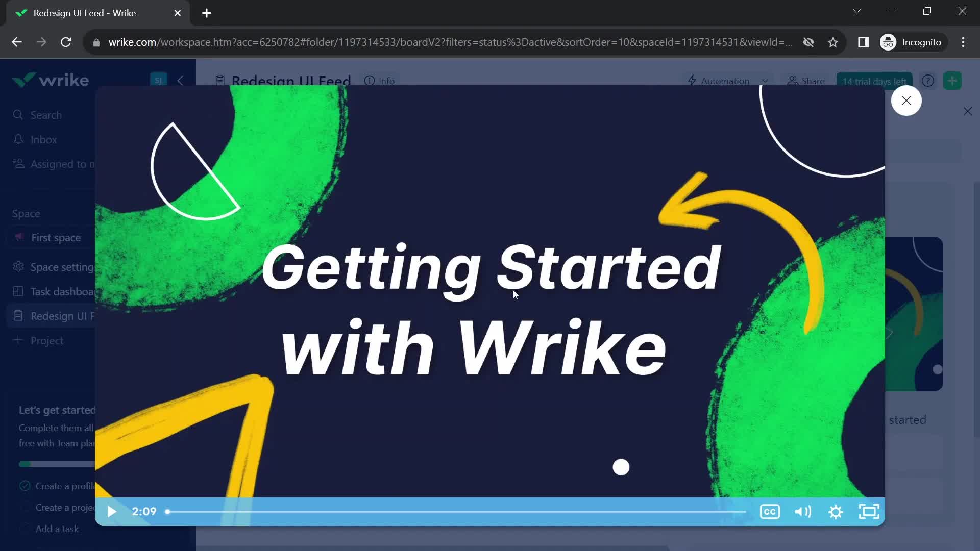Open the tab search dropdown arrow
Viewport: 980px width, 551px height.
point(857,11)
